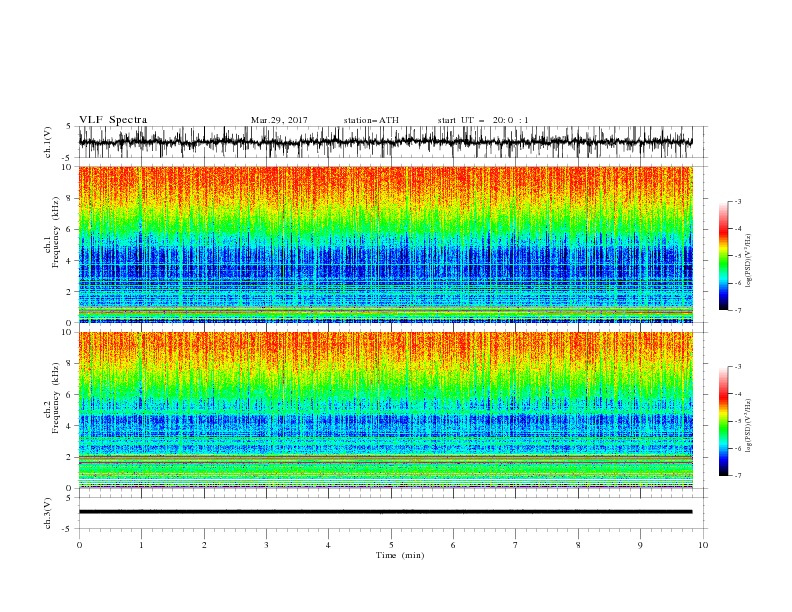The image size is (792, 612).
Task: Click the ch.1 PSD color scale bar
Action: (724, 256)
